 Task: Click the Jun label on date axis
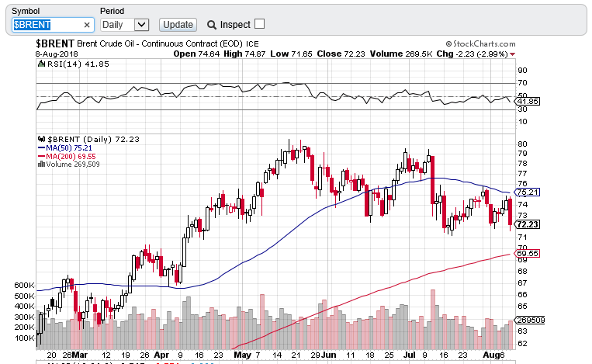click(329, 355)
